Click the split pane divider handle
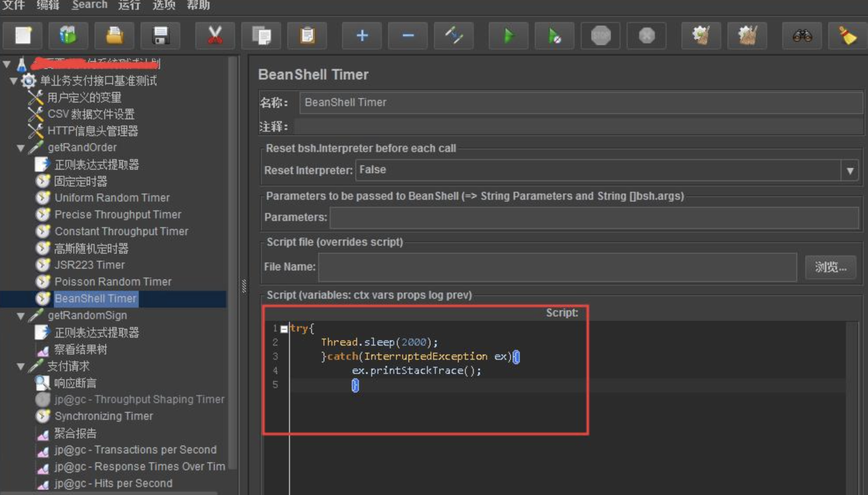The height and width of the screenshot is (495, 868). pos(244,286)
